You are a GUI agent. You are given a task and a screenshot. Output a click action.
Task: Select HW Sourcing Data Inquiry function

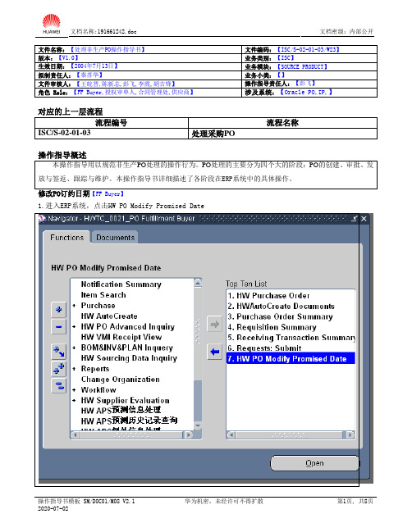tap(129, 358)
